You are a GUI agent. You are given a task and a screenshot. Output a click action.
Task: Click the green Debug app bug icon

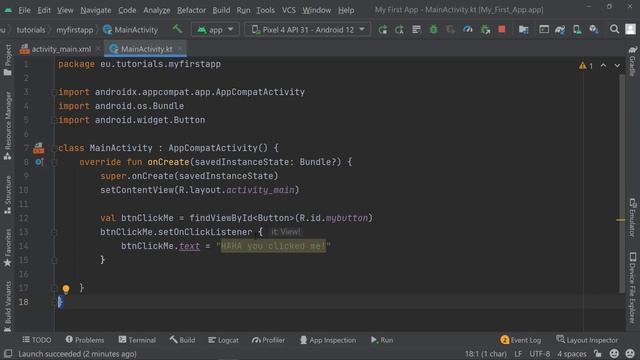[433, 29]
